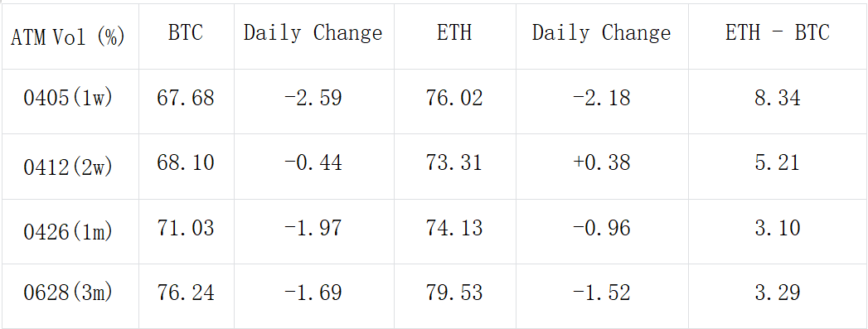Image resolution: width=868 pixels, height=329 pixels.
Task: Click the ETH value 79.53 cell
Action: pyautogui.click(x=454, y=297)
